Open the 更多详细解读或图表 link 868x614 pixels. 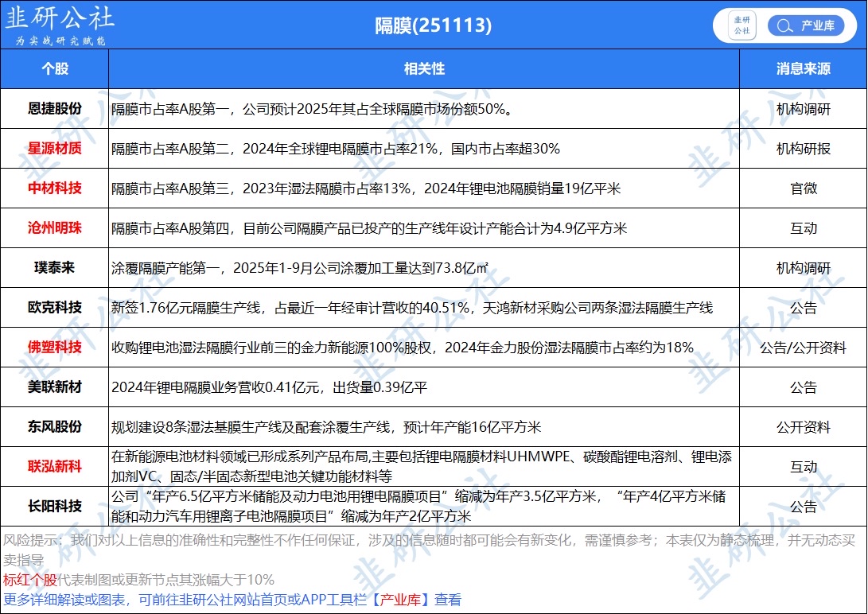point(232,600)
